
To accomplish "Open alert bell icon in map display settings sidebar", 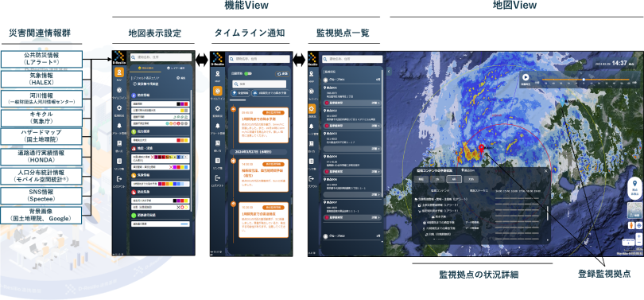I will [x=119, y=126].
